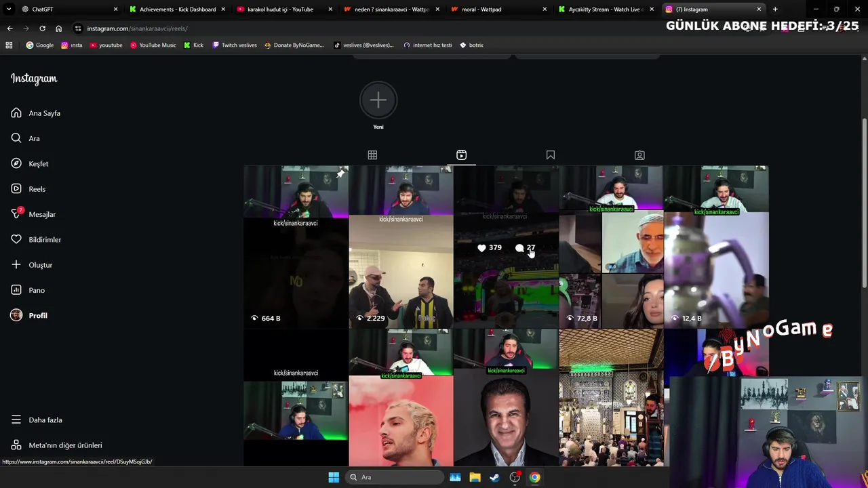Open the Instagram home logo
Image resolution: width=868 pixels, height=488 pixels.
click(34, 79)
